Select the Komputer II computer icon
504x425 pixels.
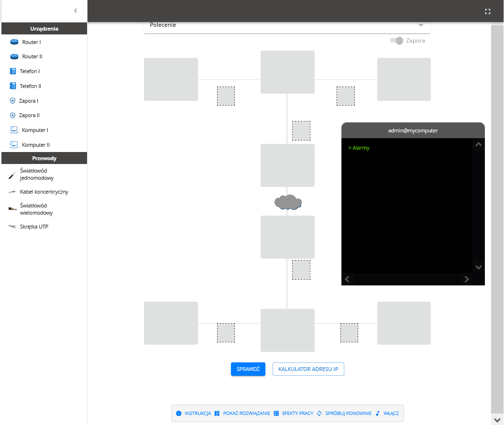[x=14, y=145]
